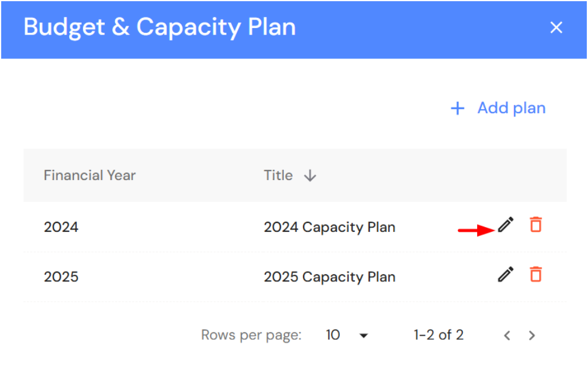The width and height of the screenshot is (588, 385).
Task: Open the rows per page value 10
Action: click(x=333, y=335)
